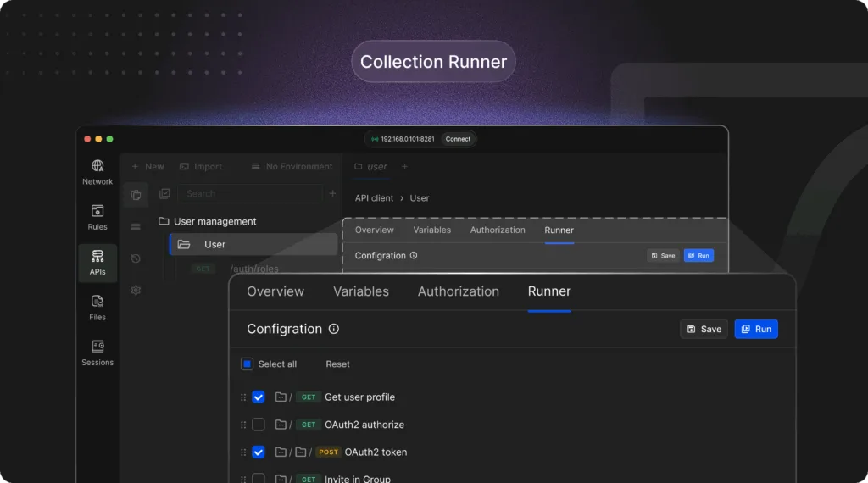Screen dimensions: 868x483
Task: Switch to the large Variables tab
Action: 361,291
